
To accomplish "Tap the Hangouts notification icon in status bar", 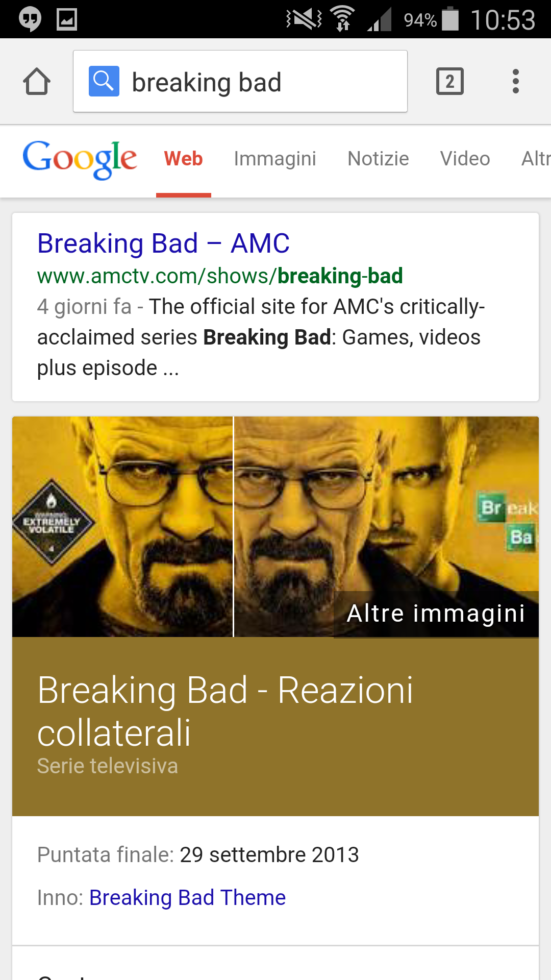I will point(30,19).
